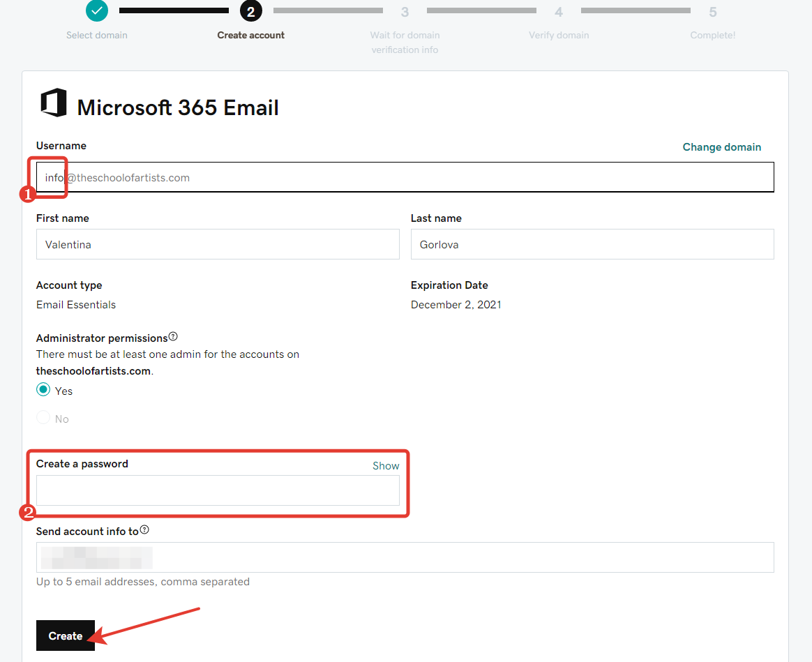This screenshot has height=662, width=812.
Task: Show the password characters
Action: (386, 466)
